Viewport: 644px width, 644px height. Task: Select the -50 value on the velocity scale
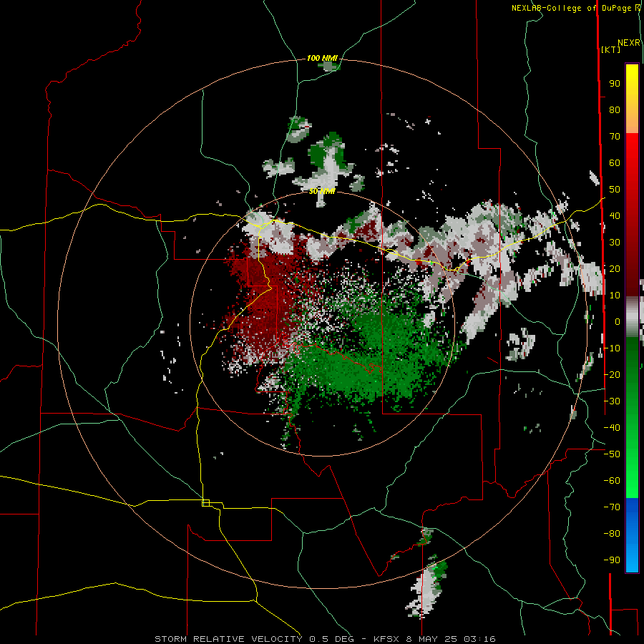point(612,454)
